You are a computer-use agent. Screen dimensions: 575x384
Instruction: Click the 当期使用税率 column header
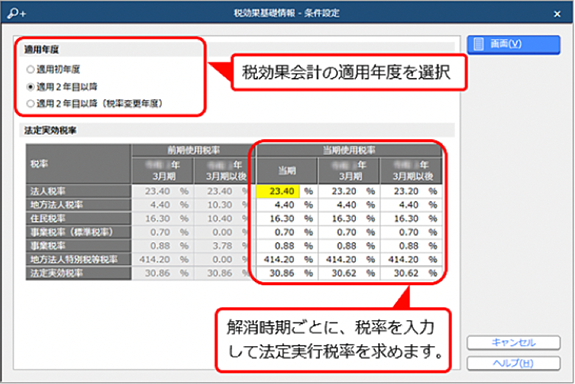pyautogui.click(x=349, y=150)
